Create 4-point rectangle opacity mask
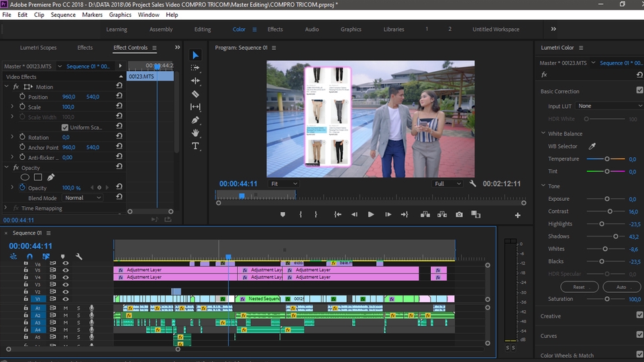 tap(38, 177)
